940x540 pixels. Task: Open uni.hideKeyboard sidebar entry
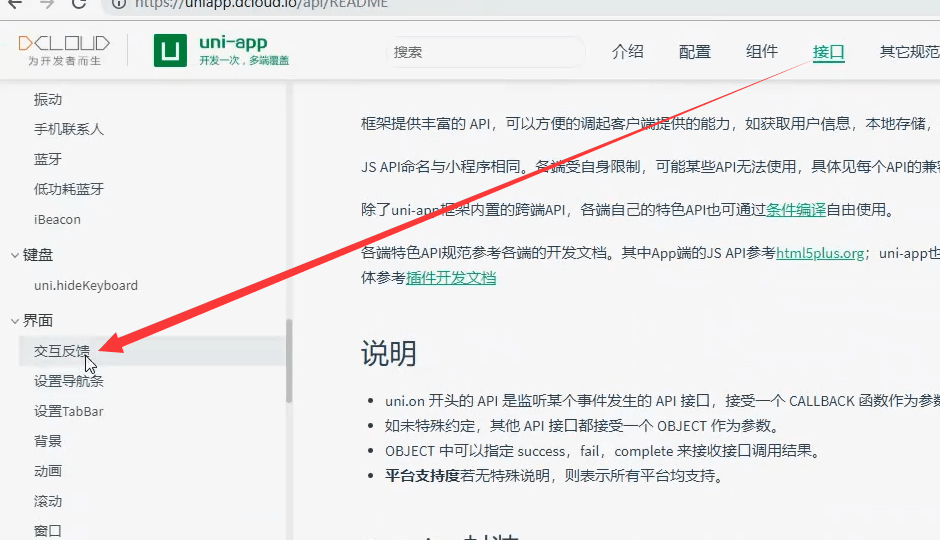point(86,285)
